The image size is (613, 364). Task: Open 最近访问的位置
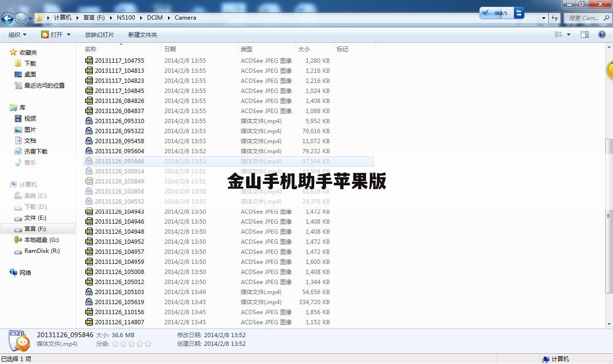point(45,85)
